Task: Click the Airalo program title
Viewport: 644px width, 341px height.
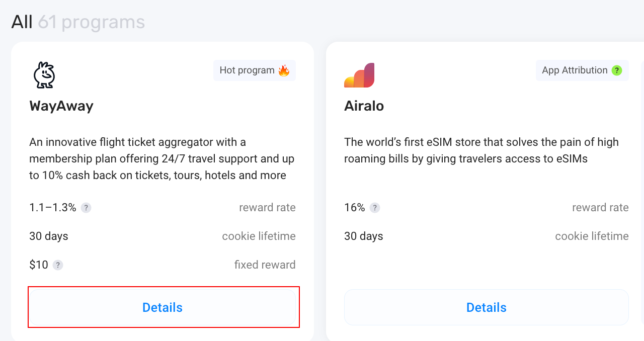Action: click(364, 106)
